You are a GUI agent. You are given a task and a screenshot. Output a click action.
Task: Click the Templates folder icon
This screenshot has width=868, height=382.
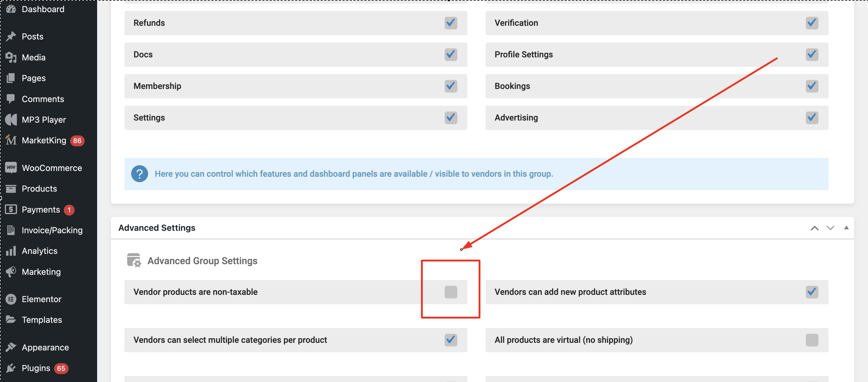click(11, 320)
